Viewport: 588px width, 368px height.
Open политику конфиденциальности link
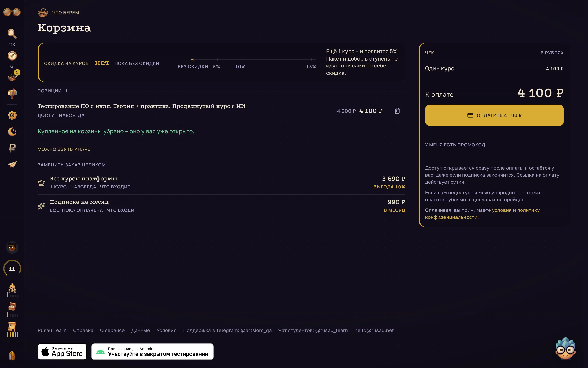pos(482,213)
